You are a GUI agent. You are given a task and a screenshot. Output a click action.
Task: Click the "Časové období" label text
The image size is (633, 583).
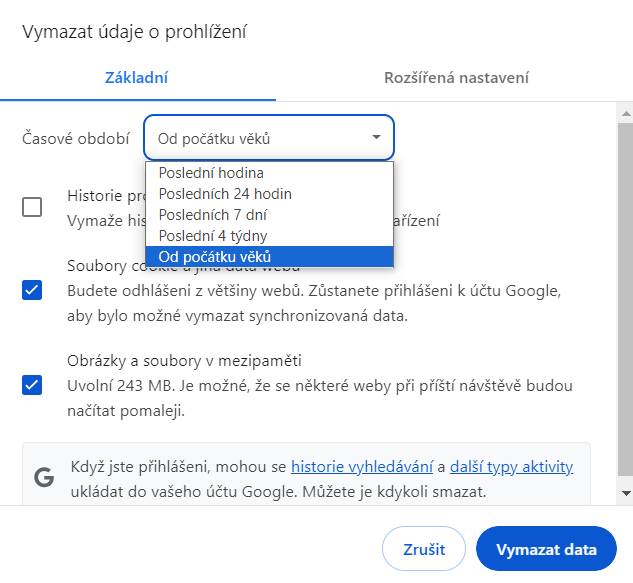click(76, 138)
